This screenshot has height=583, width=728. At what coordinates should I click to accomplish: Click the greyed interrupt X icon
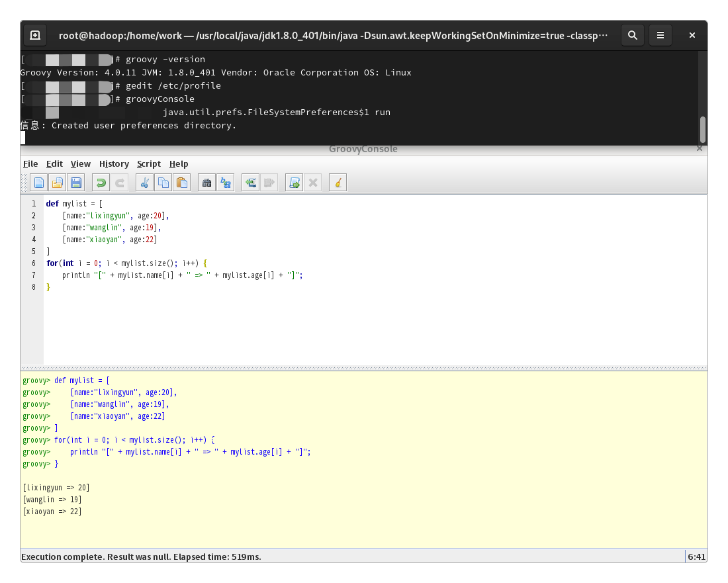(313, 183)
